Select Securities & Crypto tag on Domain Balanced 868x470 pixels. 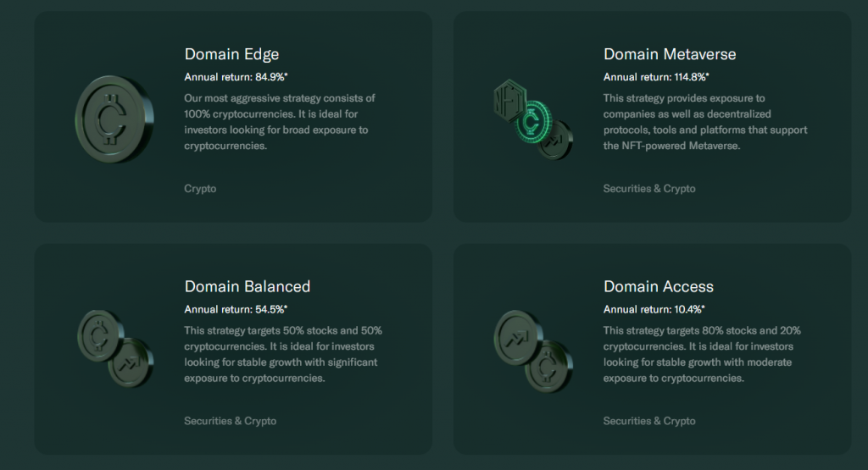point(231,421)
